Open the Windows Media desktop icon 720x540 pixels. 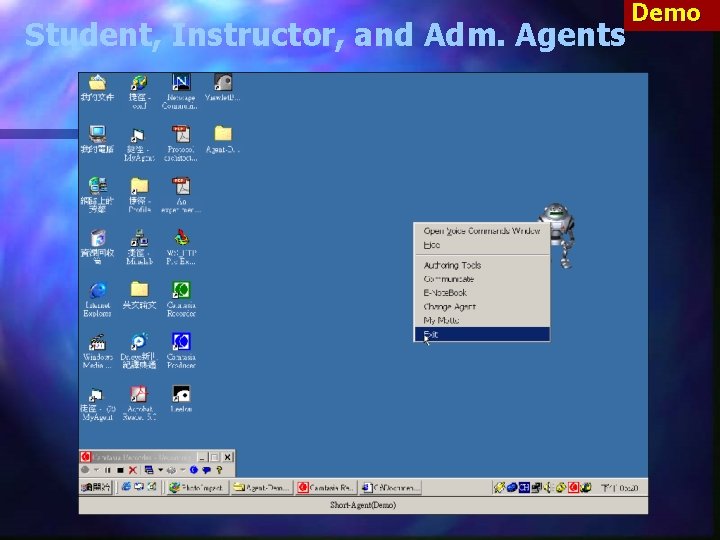pyautogui.click(x=97, y=351)
